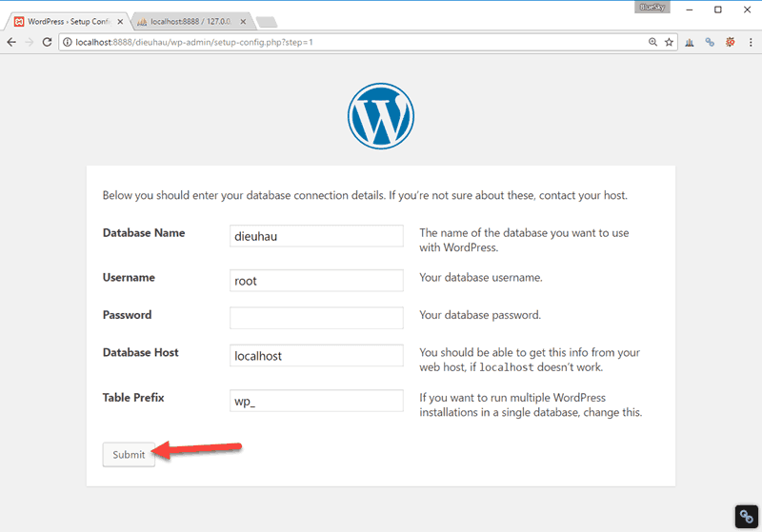Click the Database Host label
The height and width of the screenshot is (532, 762).
[x=140, y=352]
